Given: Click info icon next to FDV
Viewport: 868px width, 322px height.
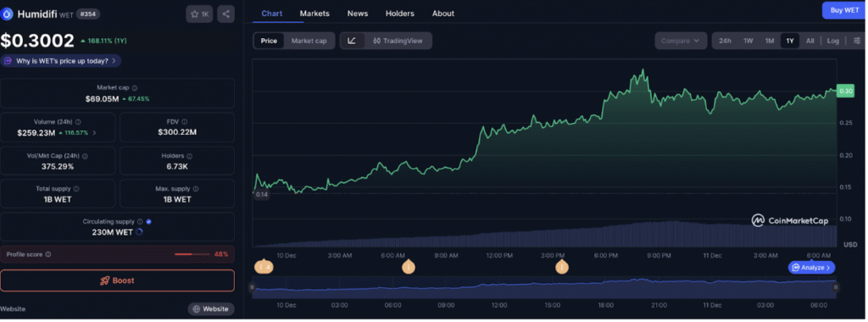Looking at the screenshot, I should tap(184, 122).
